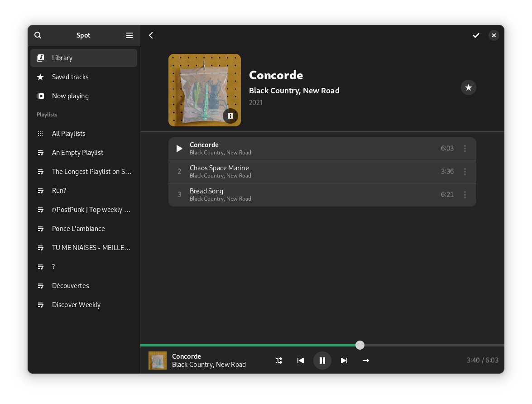Save album with the star button
The image size is (532, 404).
coord(469,87)
